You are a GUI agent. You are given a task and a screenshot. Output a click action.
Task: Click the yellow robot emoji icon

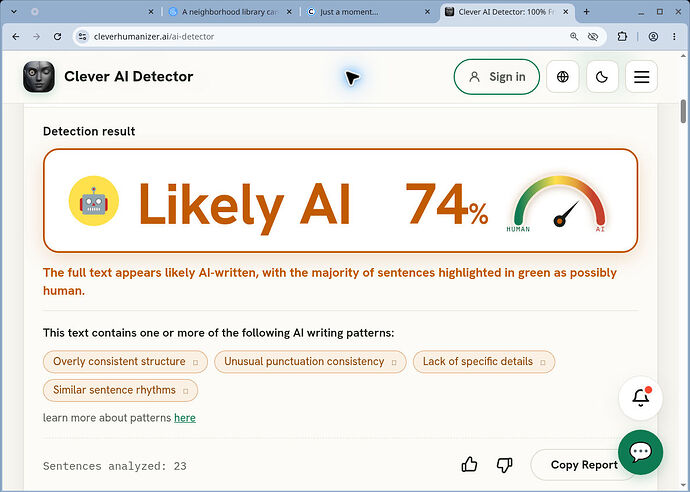click(x=94, y=201)
